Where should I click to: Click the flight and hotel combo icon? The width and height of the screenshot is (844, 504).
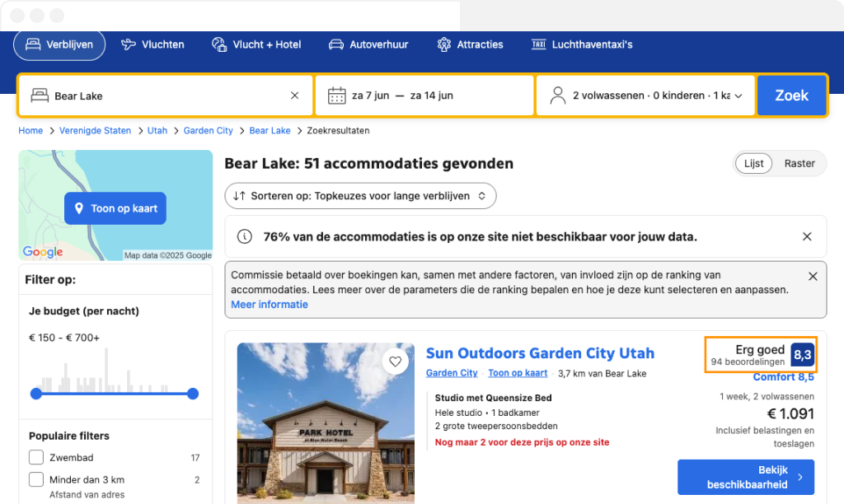tap(219, 44)
